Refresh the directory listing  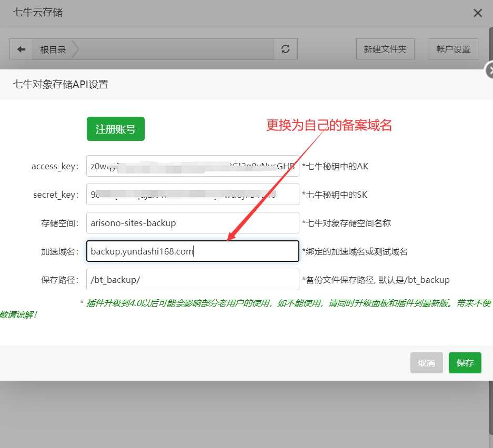[x=286, y=49]
